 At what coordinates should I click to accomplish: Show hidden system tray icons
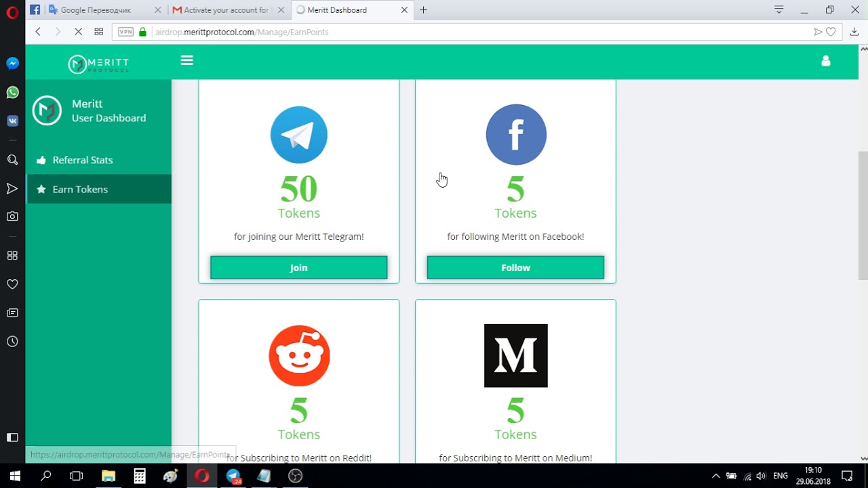715,476
